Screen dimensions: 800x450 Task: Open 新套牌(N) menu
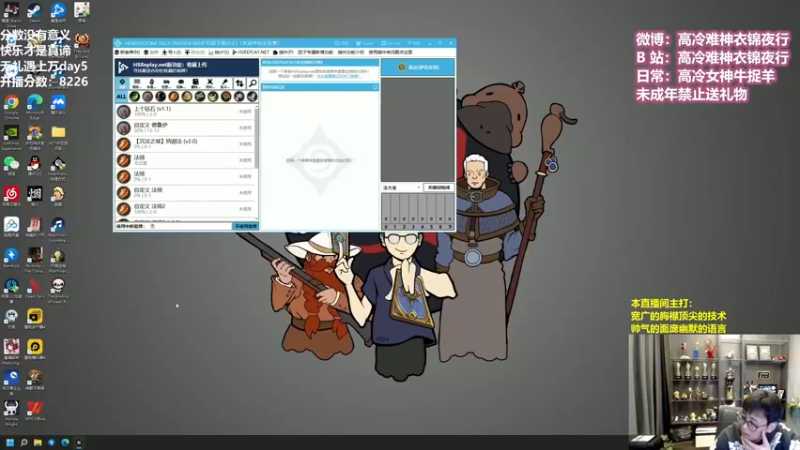coord(128,52)
